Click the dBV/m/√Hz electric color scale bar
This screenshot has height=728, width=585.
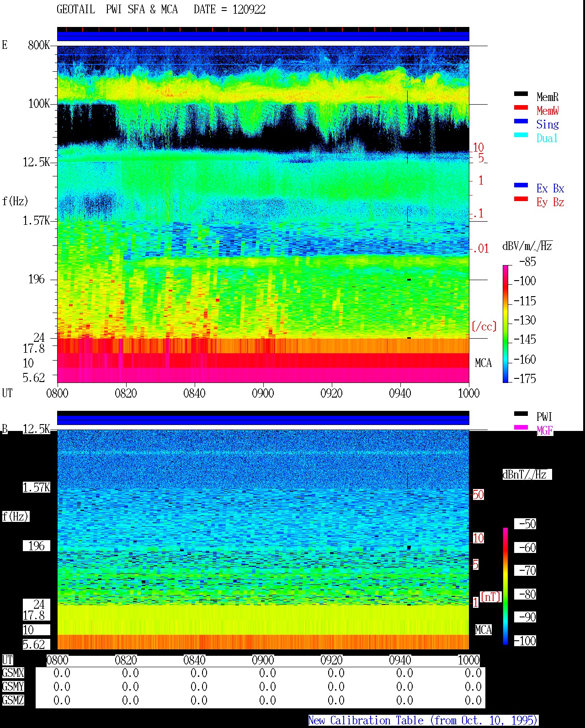pyautogui.click(x=505, y=324)
